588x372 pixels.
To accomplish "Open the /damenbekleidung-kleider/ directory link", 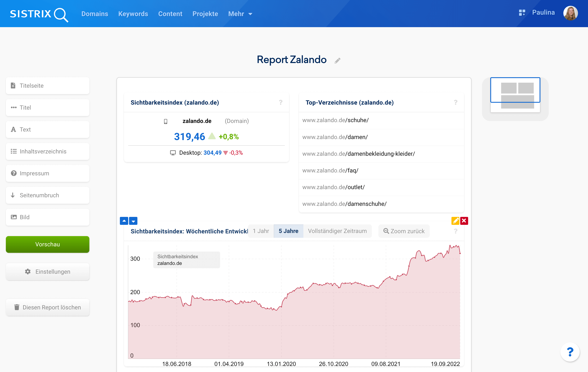I will pyautogui.click(x=359, y=154).
